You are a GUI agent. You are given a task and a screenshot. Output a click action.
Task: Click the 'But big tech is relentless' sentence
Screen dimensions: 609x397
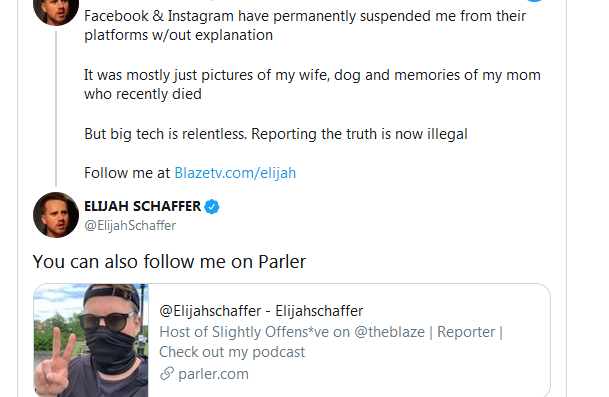click(x=276, y=134)
